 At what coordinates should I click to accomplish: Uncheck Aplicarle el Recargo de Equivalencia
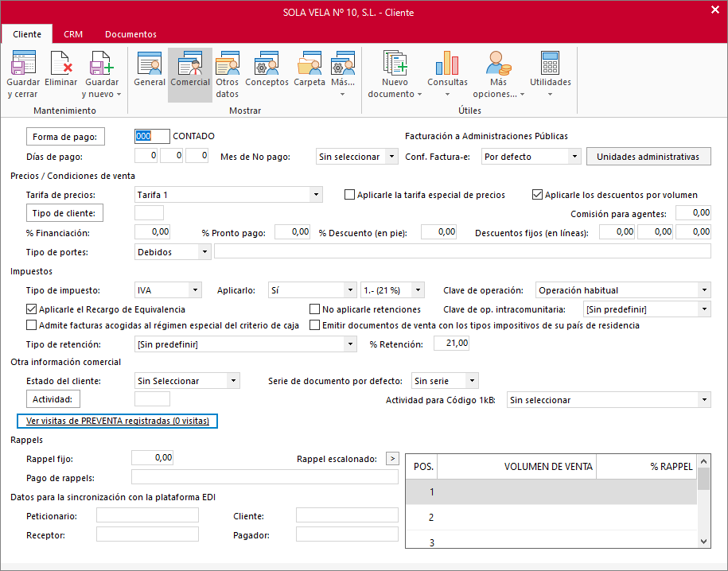[x=31, y=309]
